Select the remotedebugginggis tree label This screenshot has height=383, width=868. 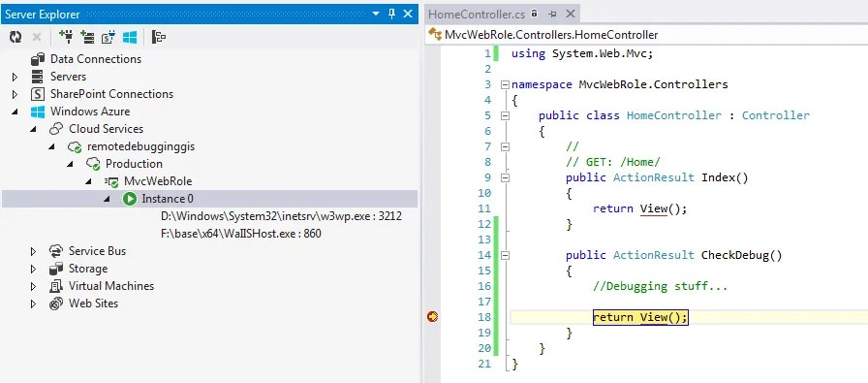(x=141, y=146)
